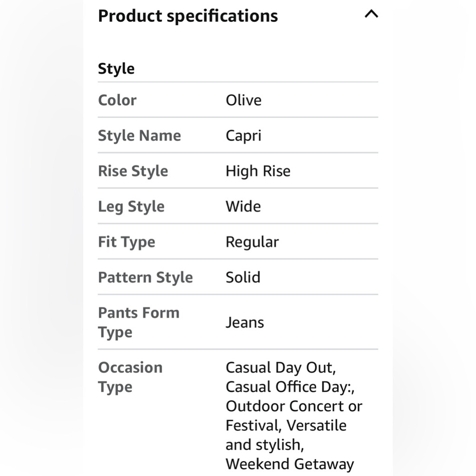
Task: Click the Color label
Action: (x=117, y=100)
